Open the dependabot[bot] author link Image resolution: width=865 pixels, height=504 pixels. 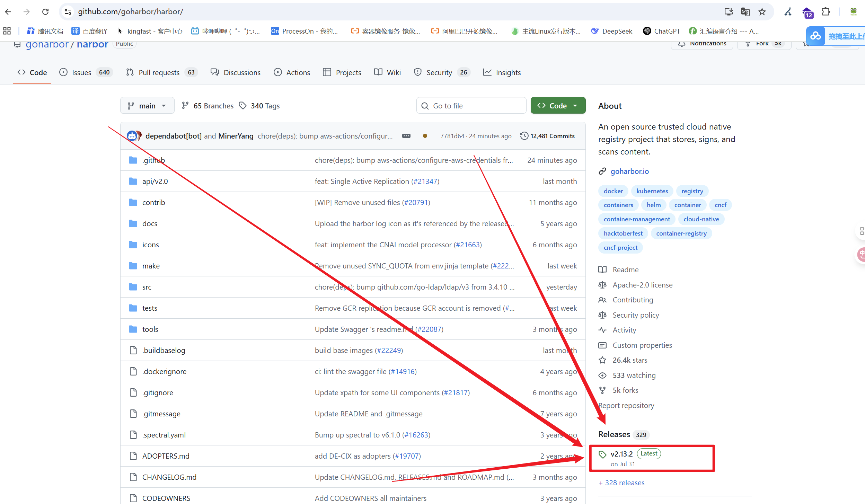click(173, 136)
